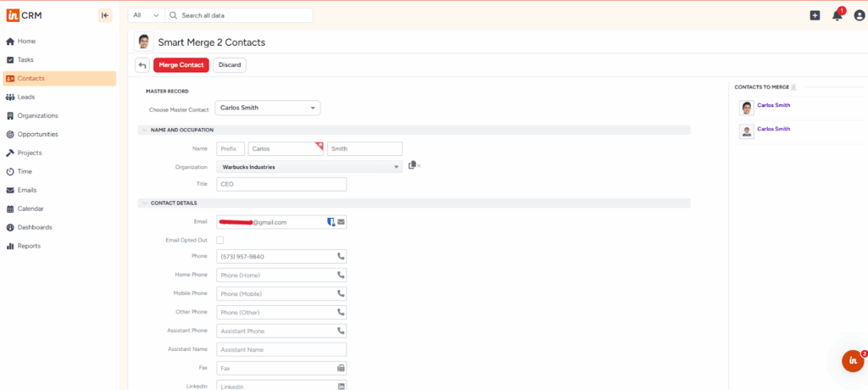Viewport: 868px width, 390px height.
Task: Click the phone icon beside Phone field
Action: tap(341, 256)
